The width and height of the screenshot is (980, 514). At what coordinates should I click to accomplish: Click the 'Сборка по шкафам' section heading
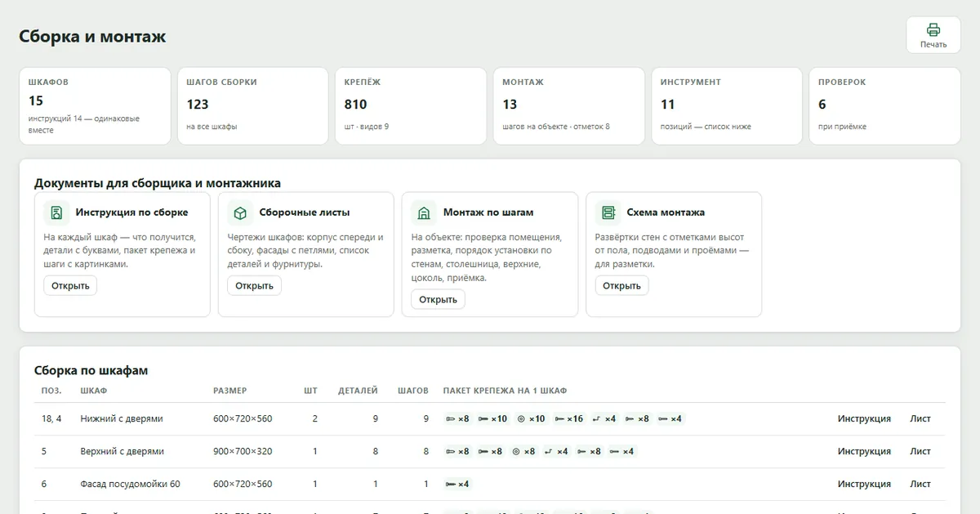point(91,370)
